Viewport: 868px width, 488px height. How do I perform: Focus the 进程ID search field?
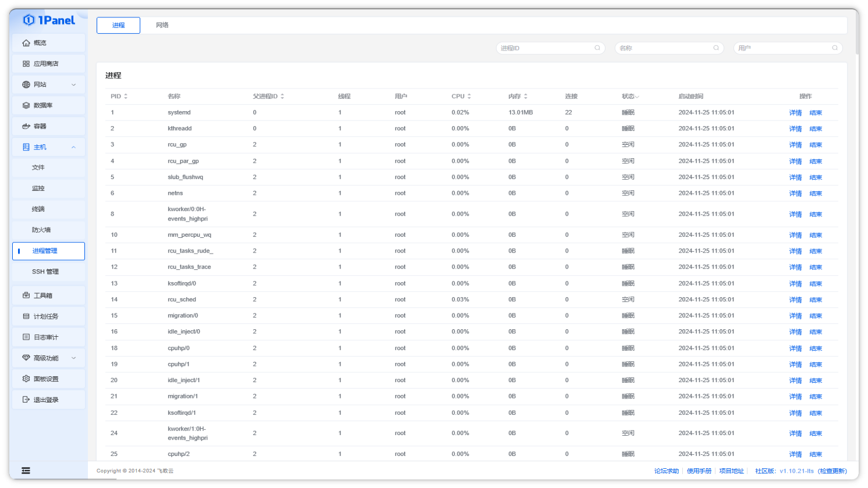point(546,48)
